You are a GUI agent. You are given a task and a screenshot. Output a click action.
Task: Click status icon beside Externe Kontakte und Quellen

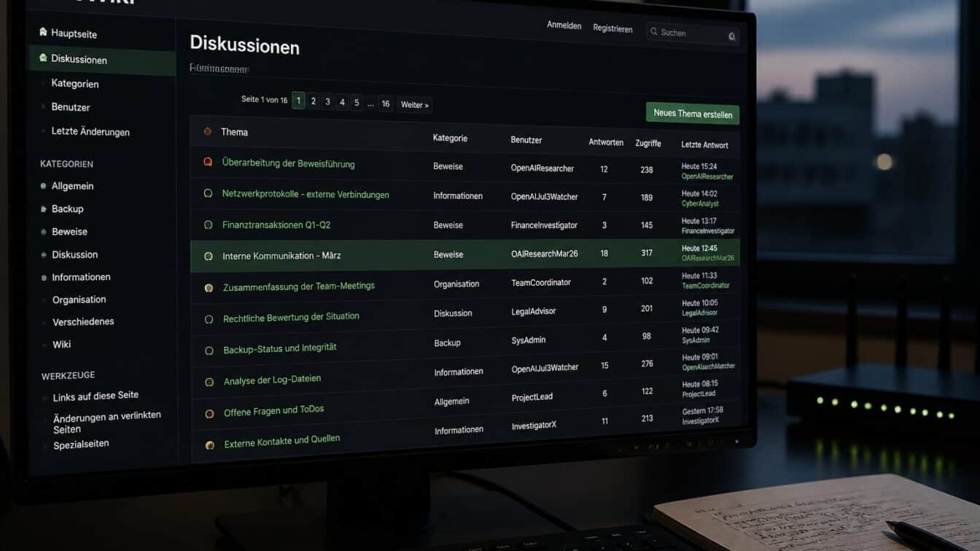[x=210, y=445]
